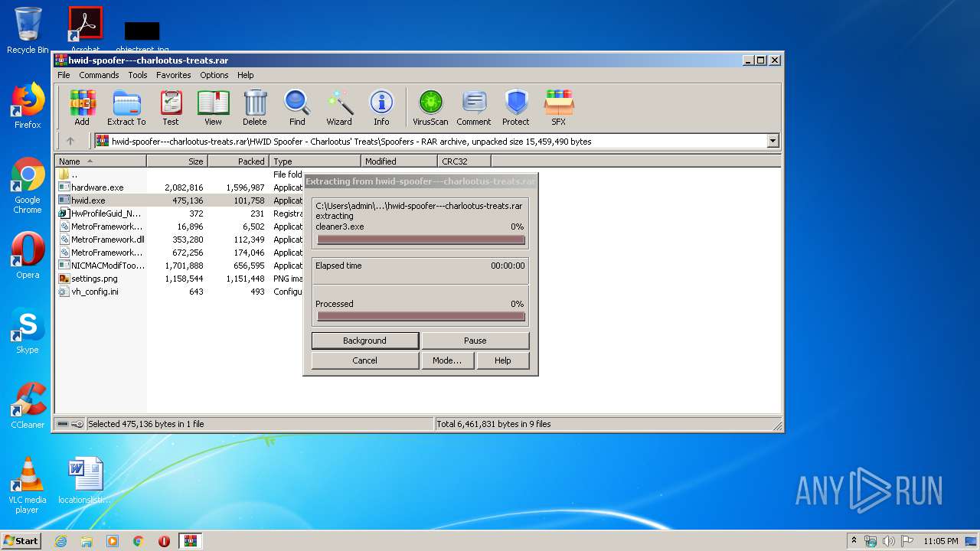Open the Comment tool
This screenshot has width=980, height=551.
pos(474,107)
